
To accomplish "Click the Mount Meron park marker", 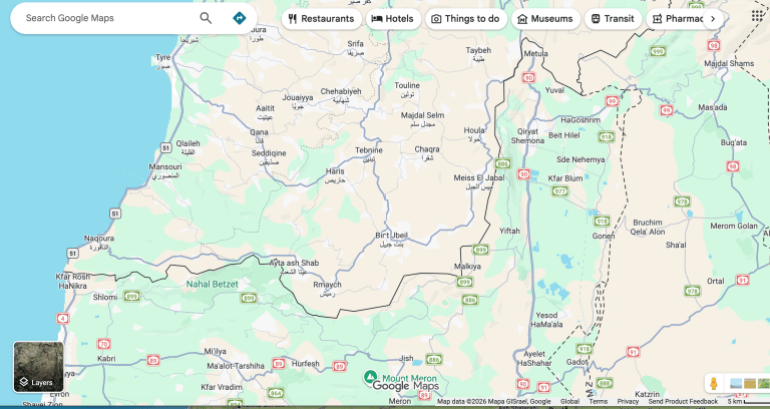I will (371, 378).
